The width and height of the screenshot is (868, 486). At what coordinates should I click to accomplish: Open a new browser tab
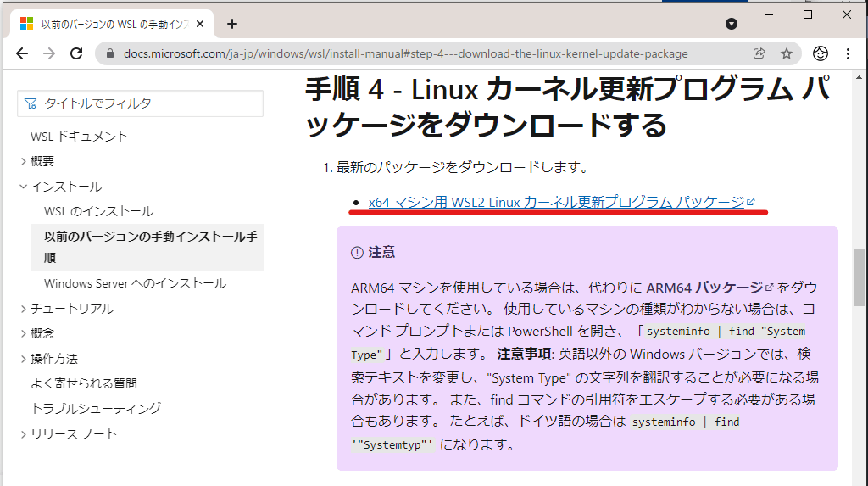pos(232,24)
